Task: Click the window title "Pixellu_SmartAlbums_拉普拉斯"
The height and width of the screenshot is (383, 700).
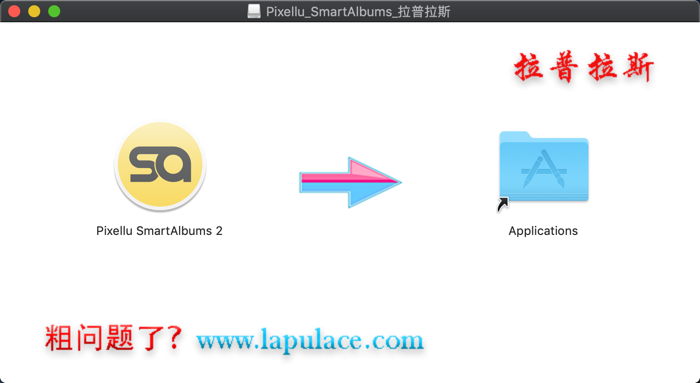Action: click(358, 12)
